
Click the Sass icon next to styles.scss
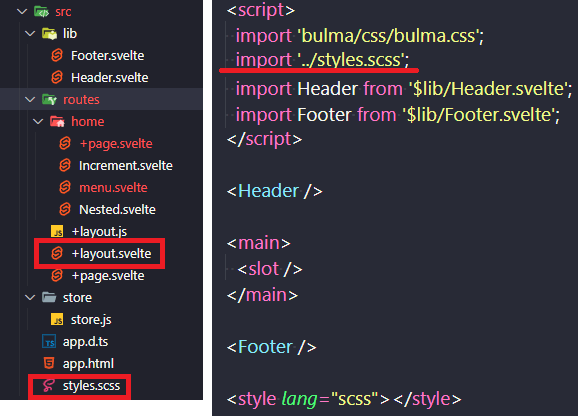[48, 385]
